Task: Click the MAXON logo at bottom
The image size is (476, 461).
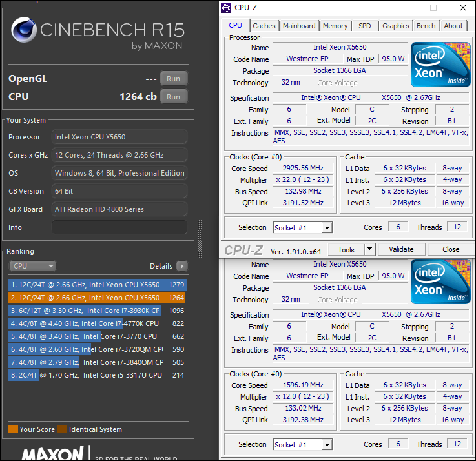Action: [x=52, y=453]
